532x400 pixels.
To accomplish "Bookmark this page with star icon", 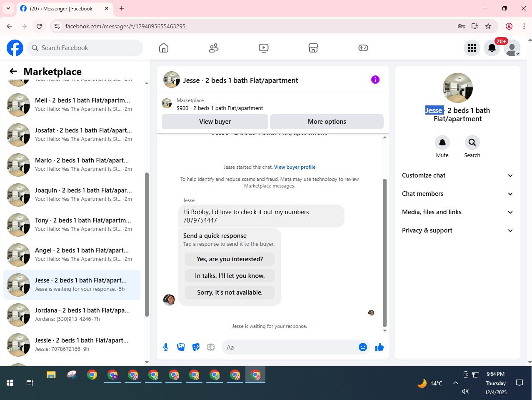I will coord(488,26).
